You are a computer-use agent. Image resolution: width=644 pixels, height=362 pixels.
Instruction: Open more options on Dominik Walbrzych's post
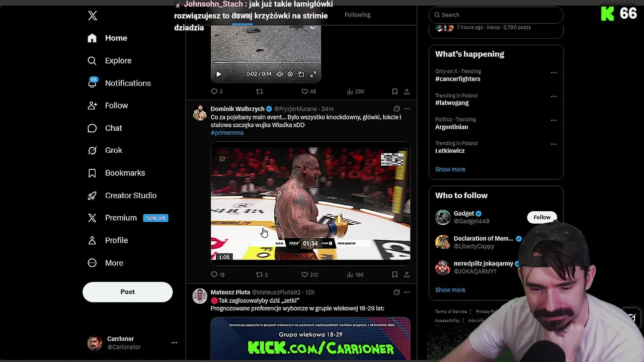[x=407, y=109]
